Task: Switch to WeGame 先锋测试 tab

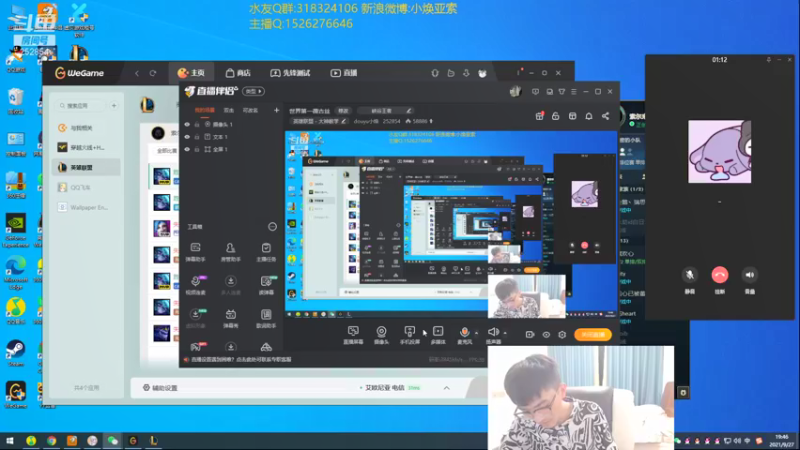Action: pyautogui.click(x=290, y=73)
